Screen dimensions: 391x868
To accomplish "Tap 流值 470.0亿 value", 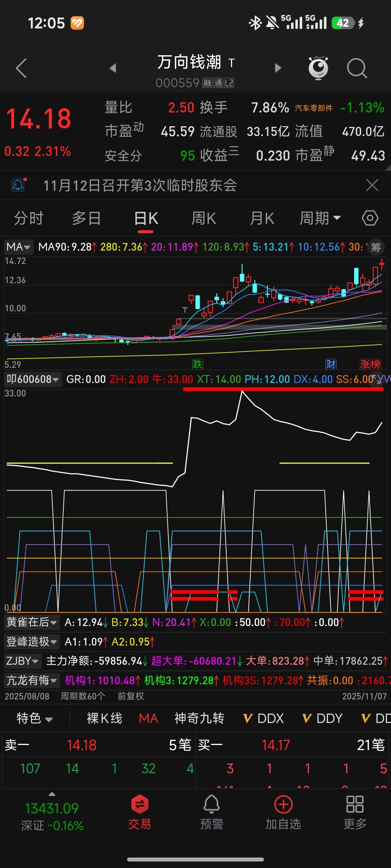I will (x=363, y=132).
